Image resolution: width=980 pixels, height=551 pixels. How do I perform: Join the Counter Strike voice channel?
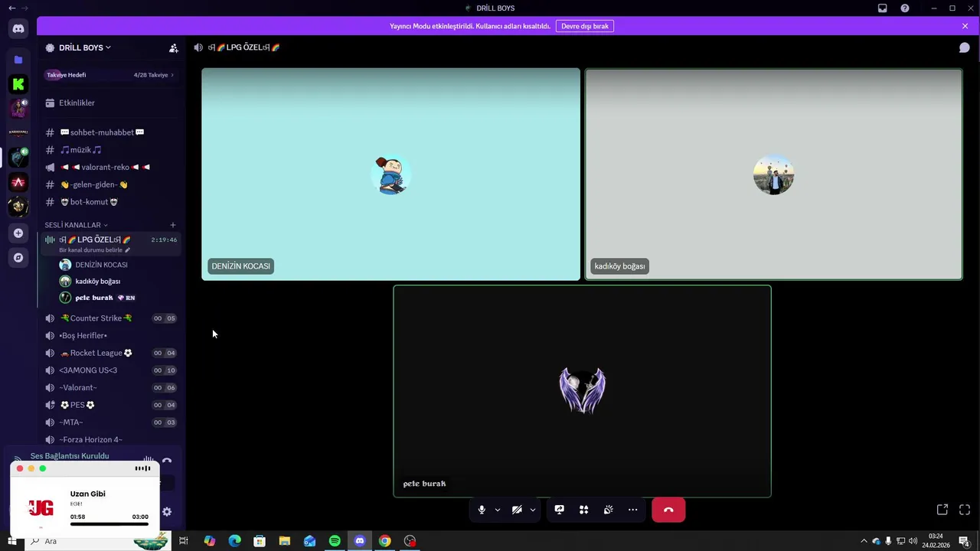click(x=110, y=318)
